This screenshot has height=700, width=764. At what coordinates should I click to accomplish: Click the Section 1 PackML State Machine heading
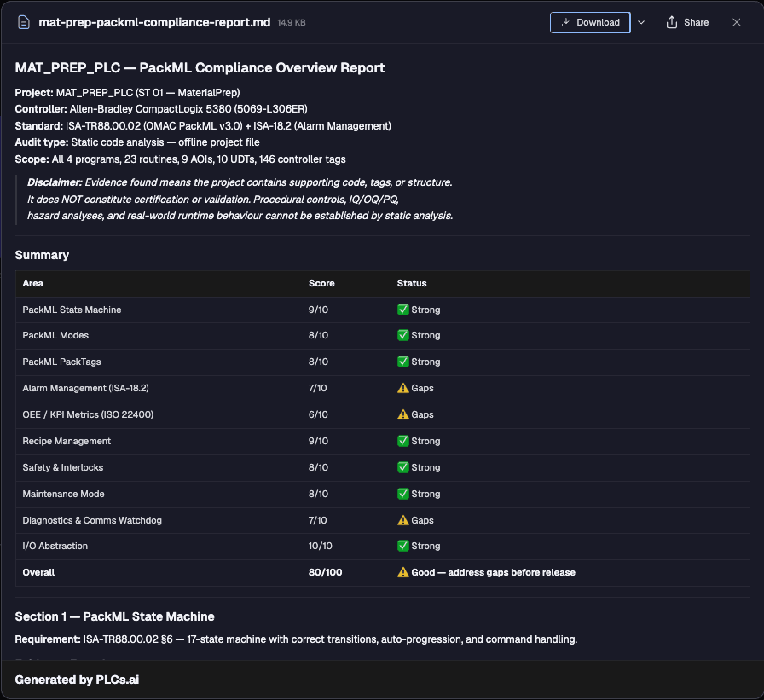[114, 616]
